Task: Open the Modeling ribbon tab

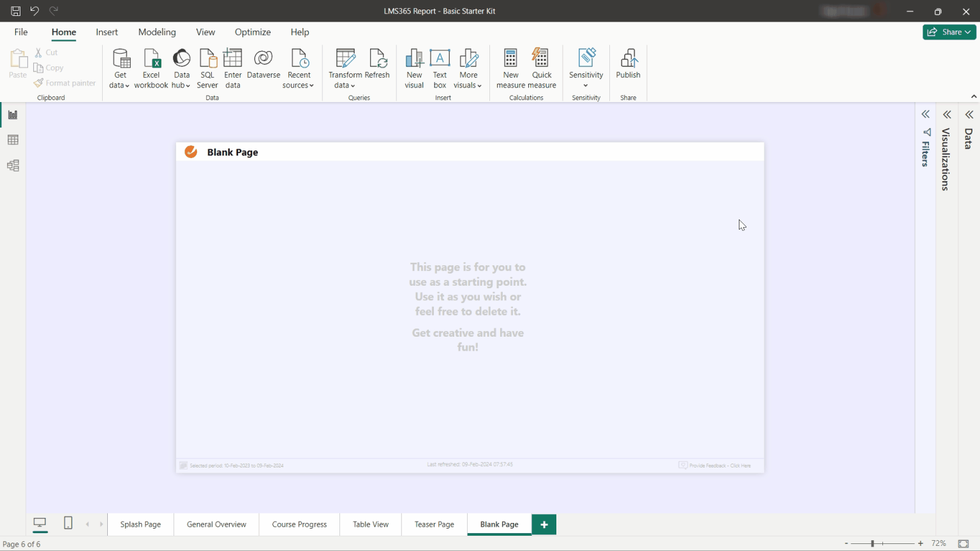Action: [x=157, y=32]
